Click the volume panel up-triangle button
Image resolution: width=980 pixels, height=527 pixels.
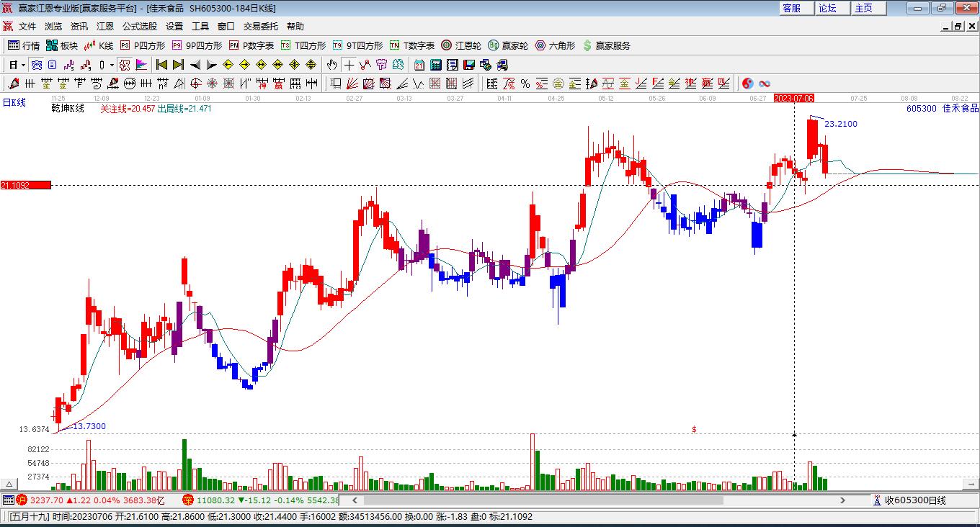[x=10, y=484]
